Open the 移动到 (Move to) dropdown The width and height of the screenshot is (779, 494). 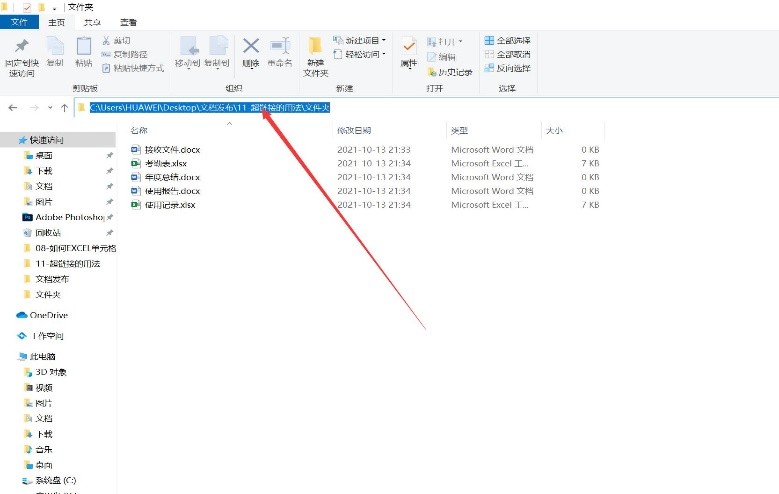point(187,52)
